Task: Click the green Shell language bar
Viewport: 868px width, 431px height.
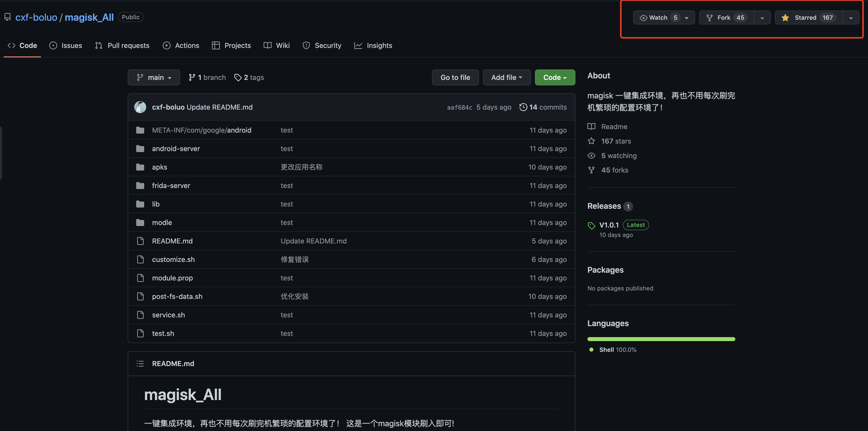Action: pos(661,339)
